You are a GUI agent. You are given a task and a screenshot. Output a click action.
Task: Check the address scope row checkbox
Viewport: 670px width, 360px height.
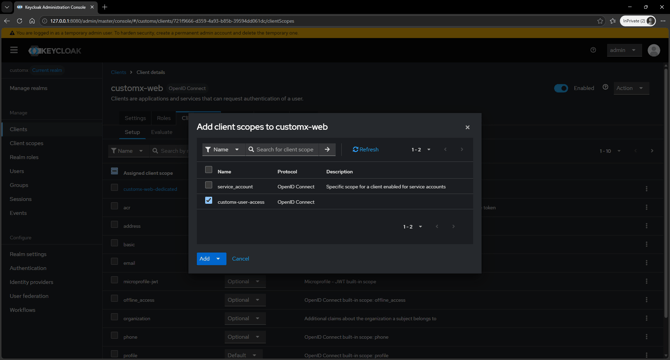[114, 224]
